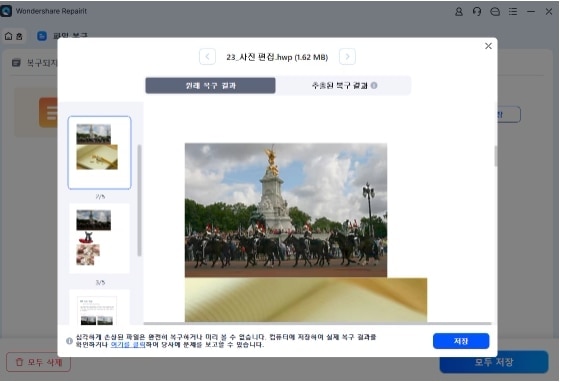
Task: Show info tooltip beside extracted result tab
Action: pyautogui.click(x=374, y=85)
